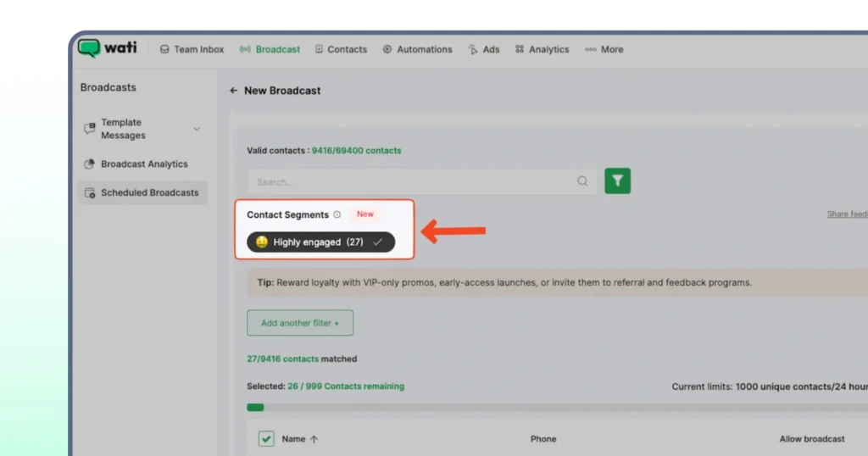Click the search magnifier icon
Viewport: 868px width, 456px height.
582,181
